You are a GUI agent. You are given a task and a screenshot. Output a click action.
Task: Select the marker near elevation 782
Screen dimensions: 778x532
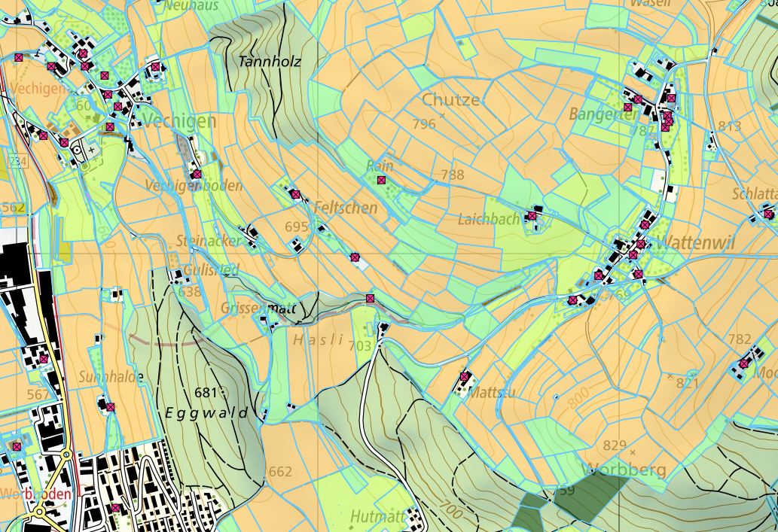pyautogui.click(x=743, y=363)
